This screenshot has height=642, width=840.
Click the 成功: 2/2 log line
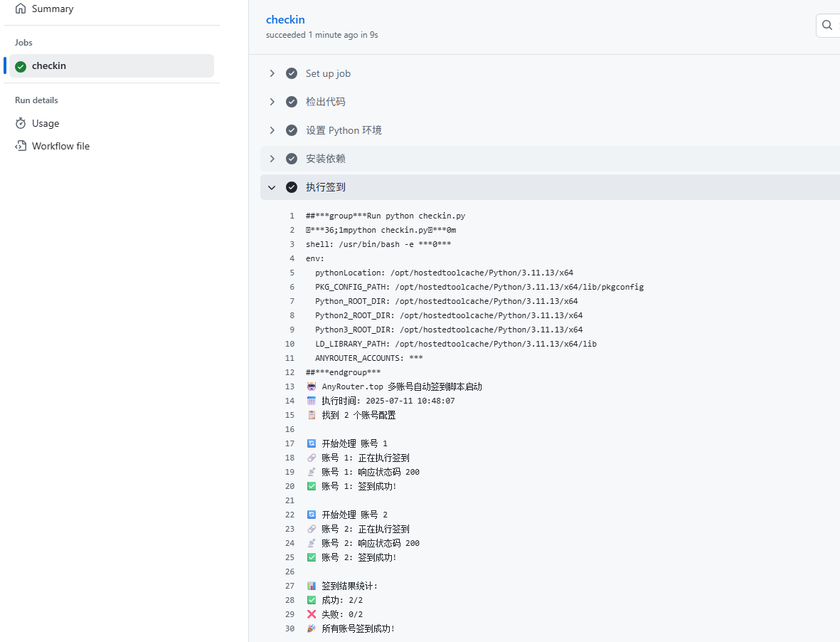coord(334,600)
